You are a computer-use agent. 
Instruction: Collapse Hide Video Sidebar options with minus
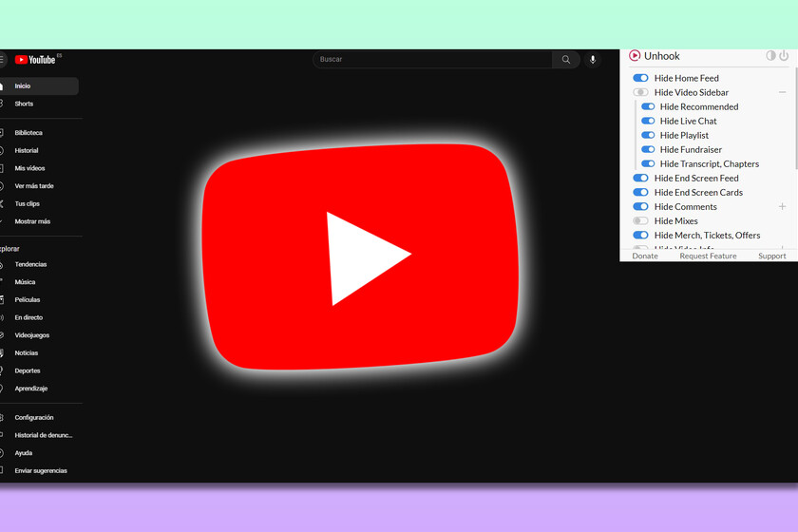782,92
